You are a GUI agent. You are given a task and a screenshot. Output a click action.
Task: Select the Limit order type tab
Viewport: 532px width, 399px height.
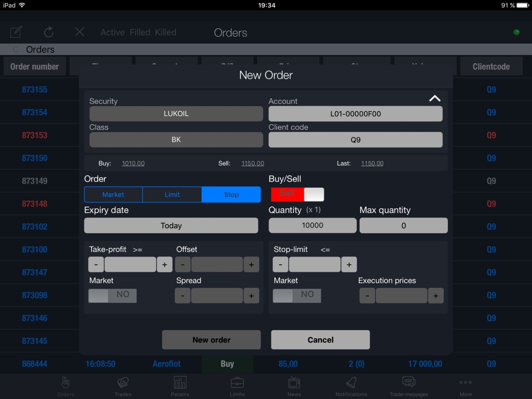[172, 194]
